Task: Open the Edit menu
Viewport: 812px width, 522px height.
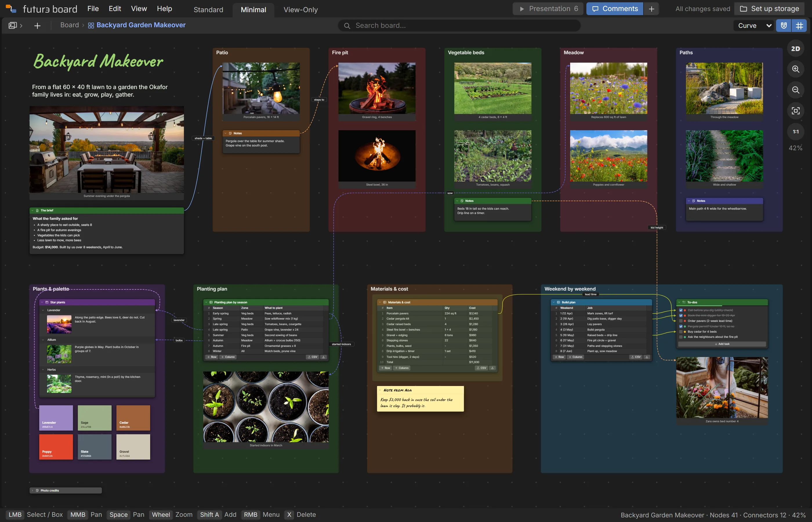Action: [x=115, y=9]
